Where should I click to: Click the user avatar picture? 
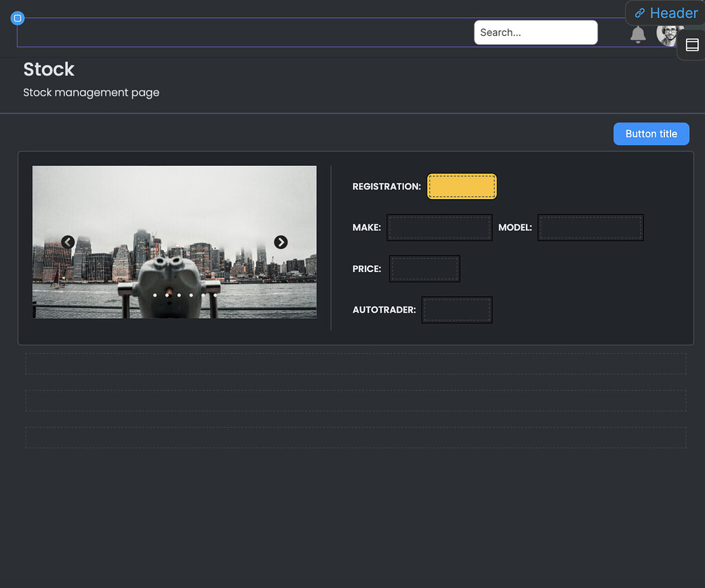669,34
